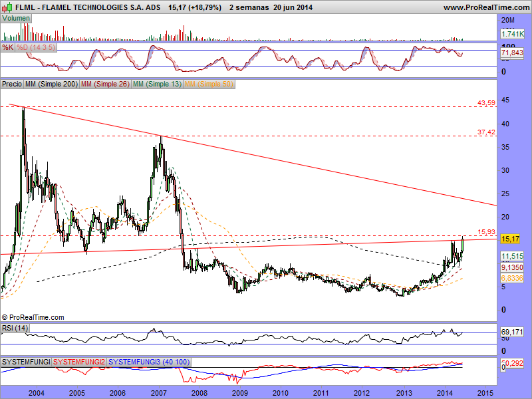Open the RSI (14) indicator label

(x=15, y=328)
